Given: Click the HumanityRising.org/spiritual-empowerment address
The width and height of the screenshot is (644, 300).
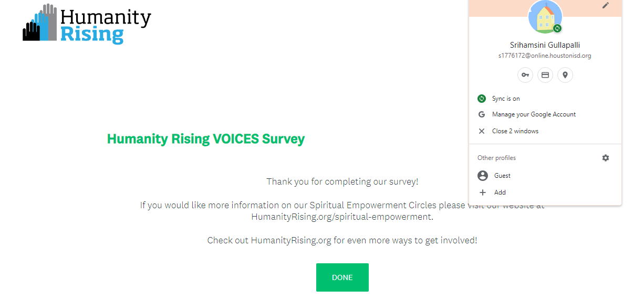Looking at the screenshot, I should [x=341, y=217].
